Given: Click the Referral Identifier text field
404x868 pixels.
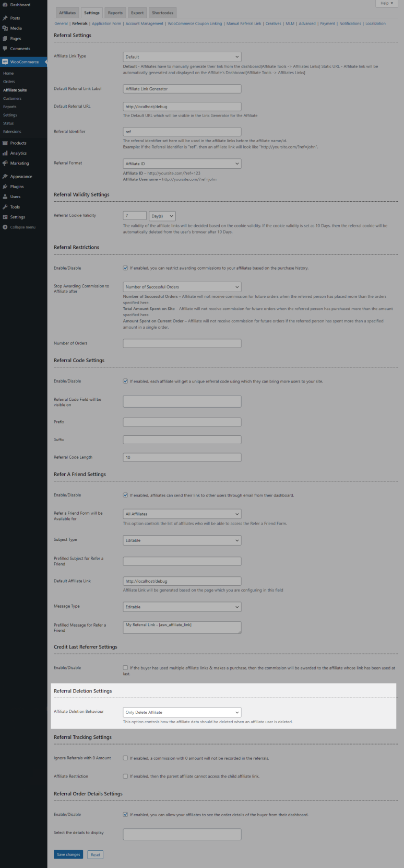Looking at the screenshot, I should 182,132.
